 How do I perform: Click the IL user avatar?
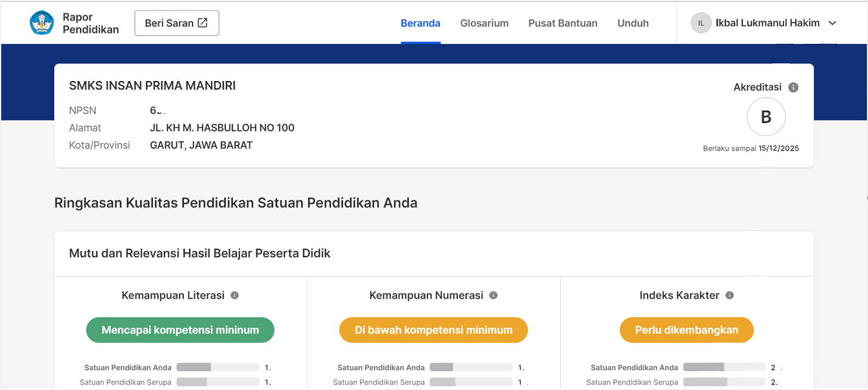[x=700, y=23]
